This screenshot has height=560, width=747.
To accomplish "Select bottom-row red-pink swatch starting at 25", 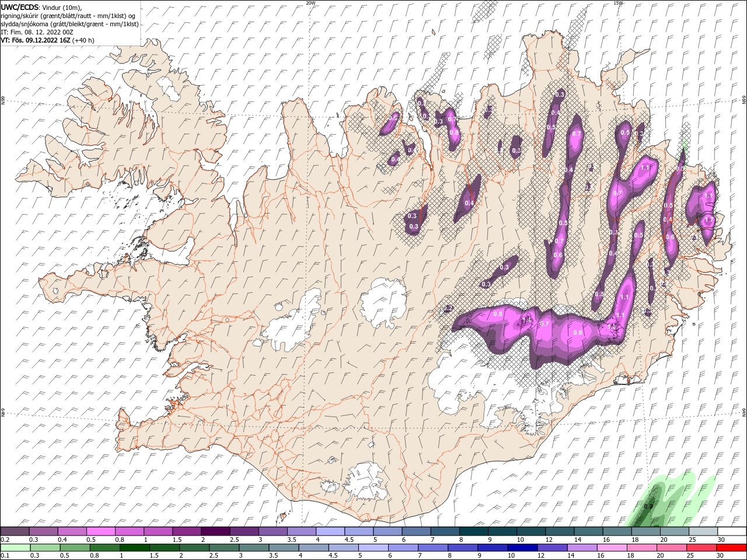I will pos(701,548).
